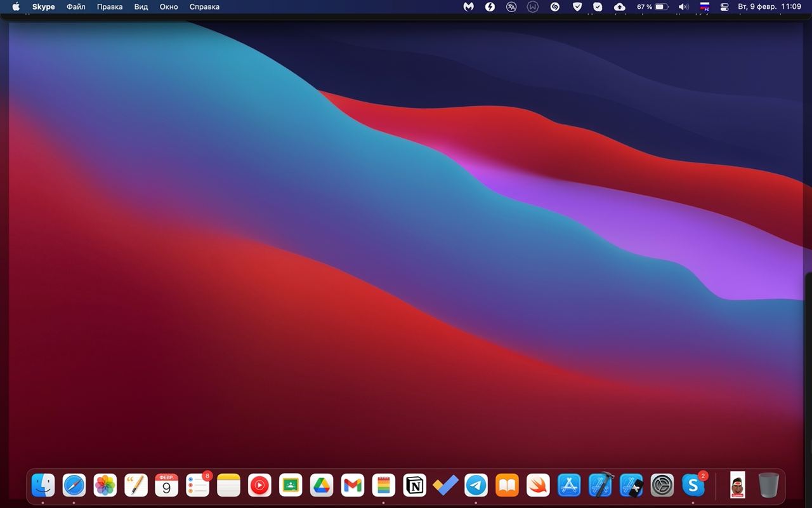
Task: Launch Swift Playgrounds from dock
Action: pyautogui.click(x=539, y=486)
